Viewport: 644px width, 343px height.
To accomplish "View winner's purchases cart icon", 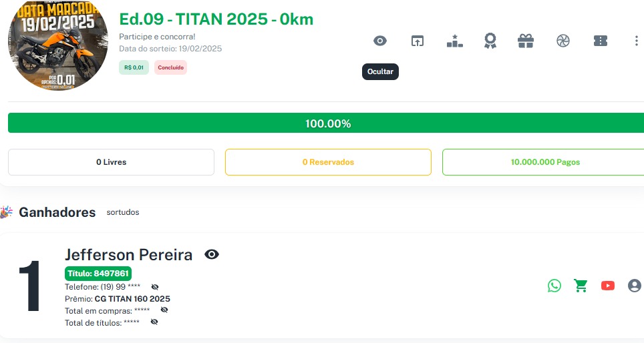I will pyautogui.click(x=581, y=286).
